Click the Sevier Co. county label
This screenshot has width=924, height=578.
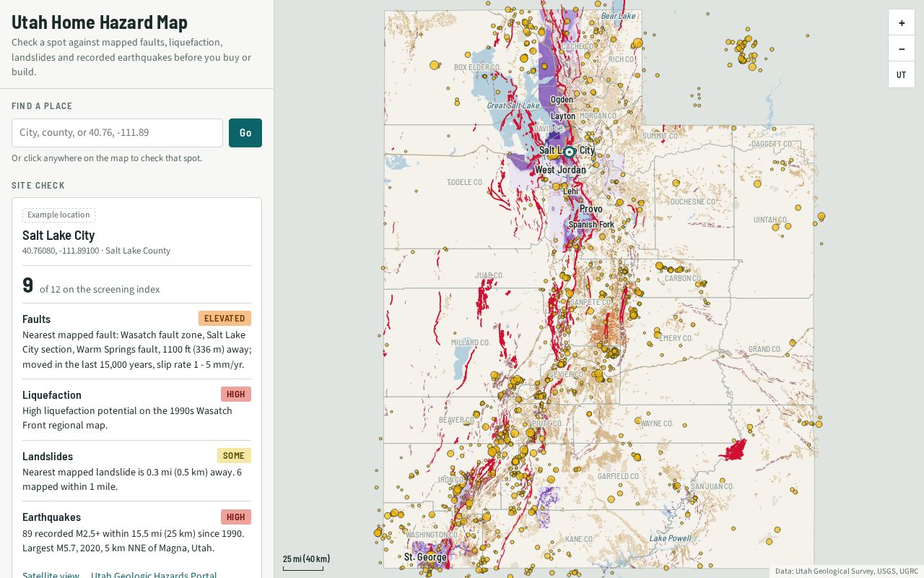[568, 375]
